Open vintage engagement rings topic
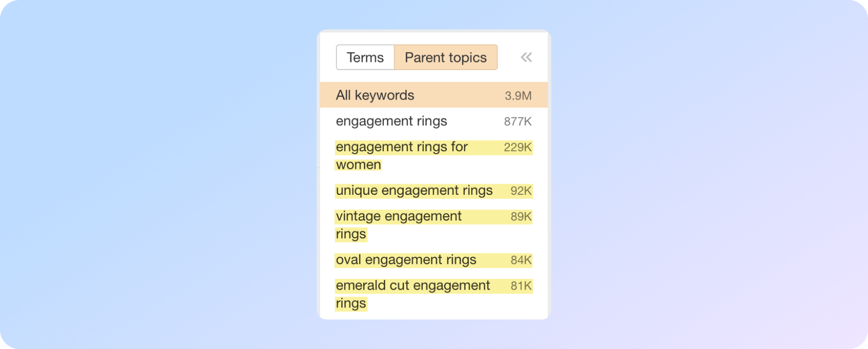 coord(398,217)
